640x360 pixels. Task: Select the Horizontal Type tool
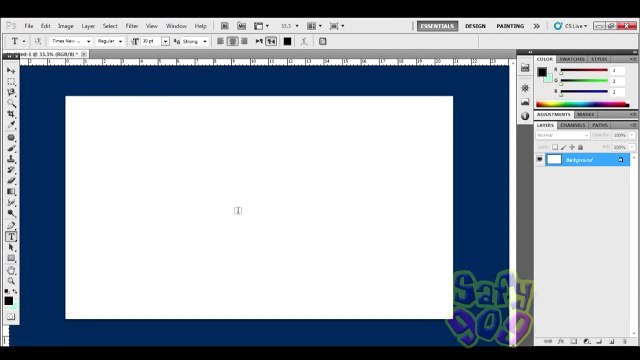point(11,236)
